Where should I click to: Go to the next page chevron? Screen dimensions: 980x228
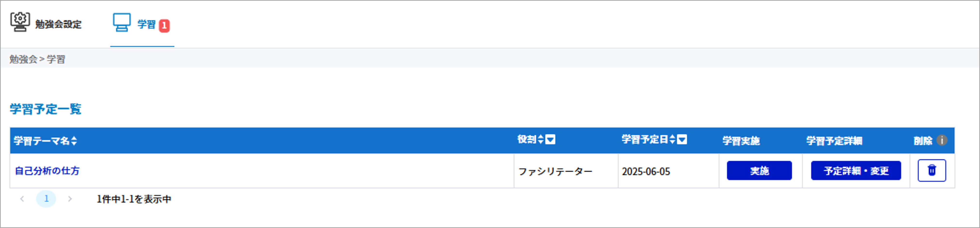[70, 199]
